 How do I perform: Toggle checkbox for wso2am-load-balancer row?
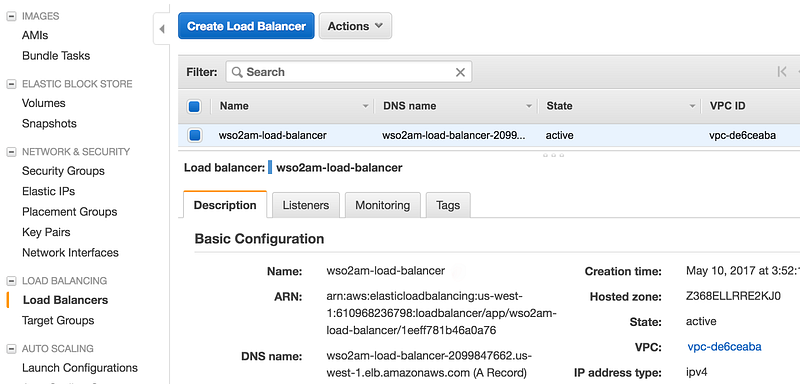tap(194, 136)
